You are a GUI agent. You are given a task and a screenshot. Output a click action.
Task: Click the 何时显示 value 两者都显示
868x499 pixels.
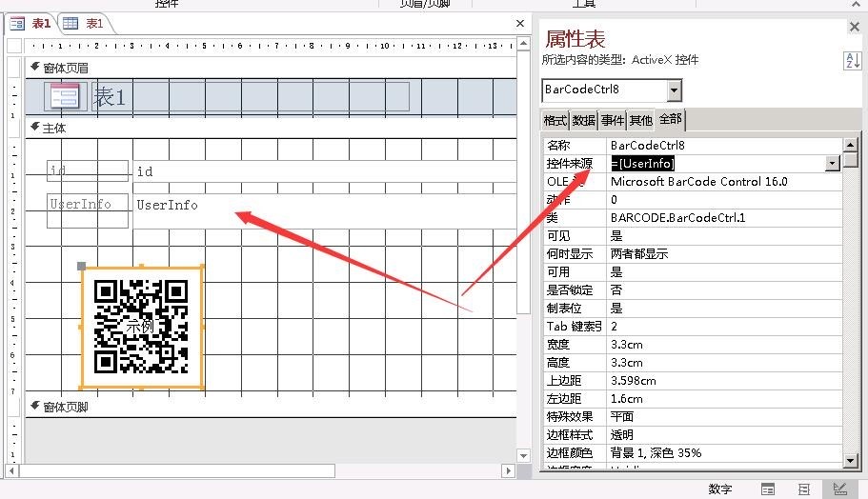(x=725, y=254)
